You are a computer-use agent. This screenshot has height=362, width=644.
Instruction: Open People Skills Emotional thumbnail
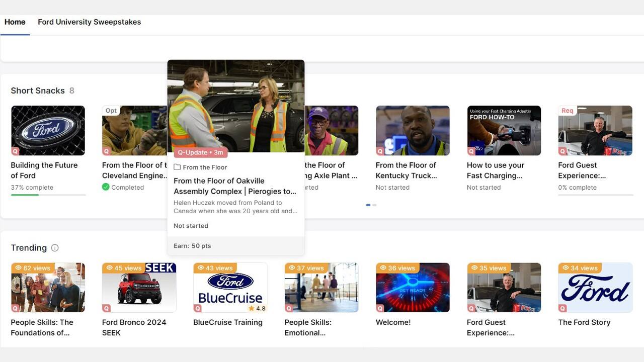pyautogui.click(x=321, y=288)
